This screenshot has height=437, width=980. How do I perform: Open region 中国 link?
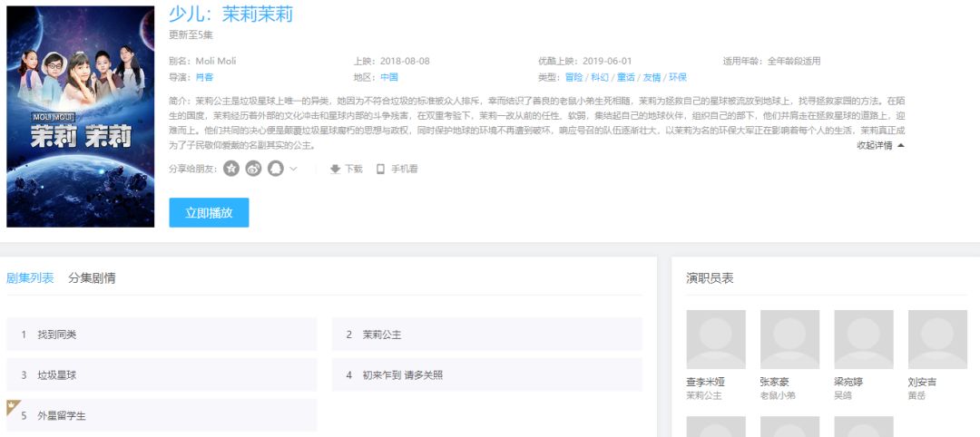click(x=389, y=77)
